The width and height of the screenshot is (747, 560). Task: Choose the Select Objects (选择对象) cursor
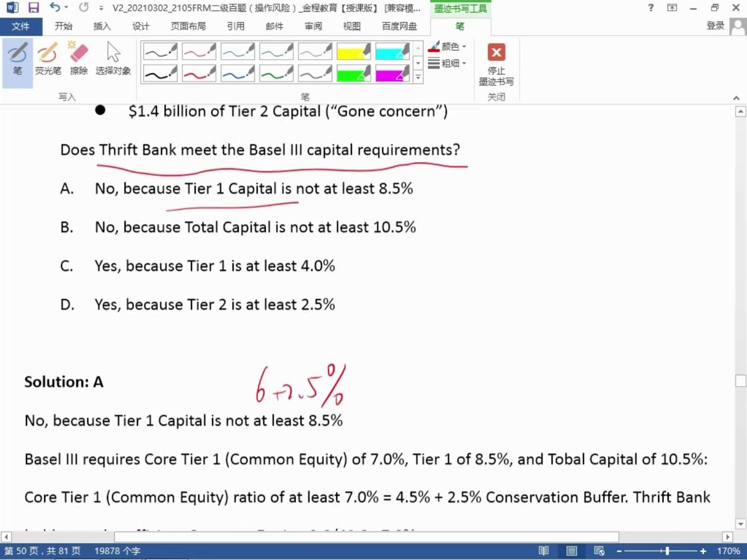coord(113,59)
